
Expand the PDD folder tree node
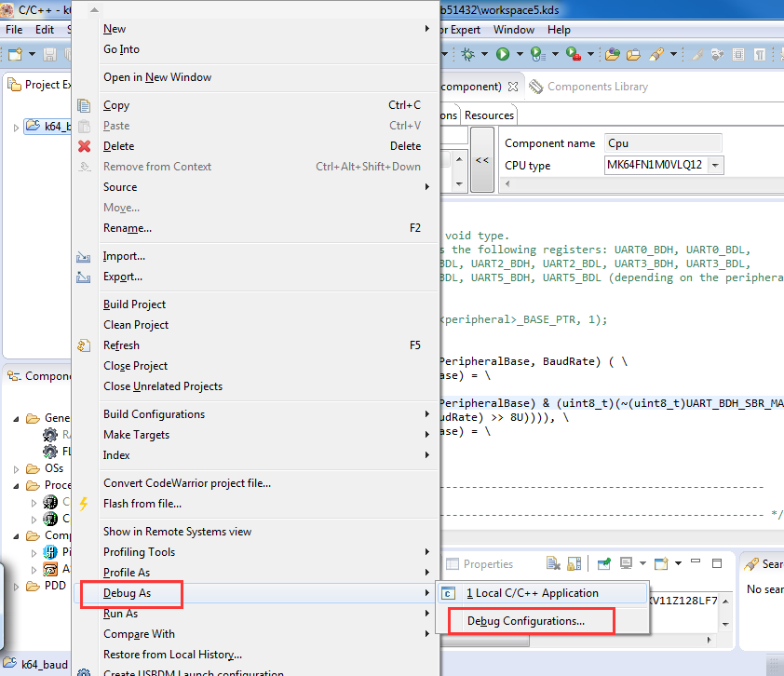16,586
